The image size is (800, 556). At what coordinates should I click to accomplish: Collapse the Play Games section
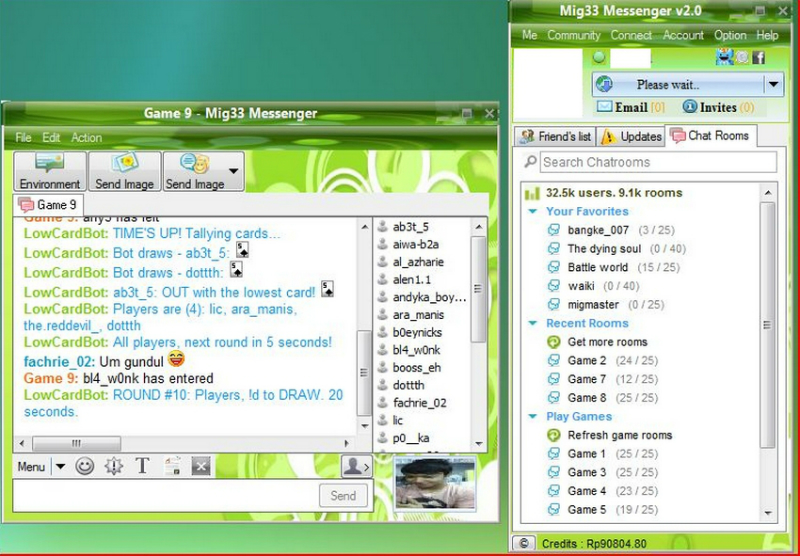coord(533,417)
